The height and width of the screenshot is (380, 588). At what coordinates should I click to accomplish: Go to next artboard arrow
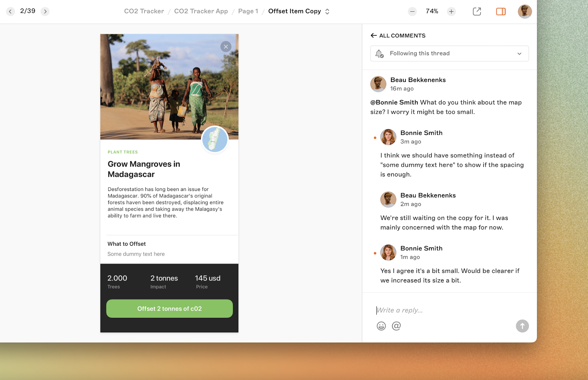point(45,12)
